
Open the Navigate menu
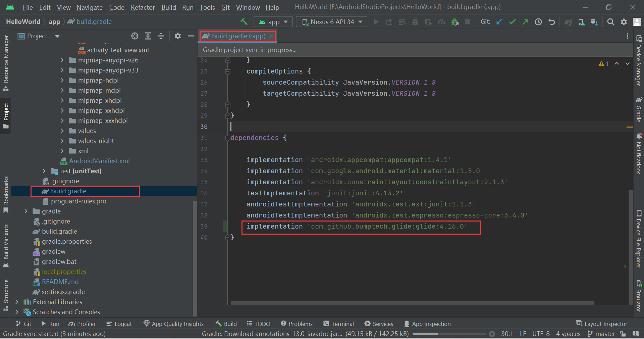[x=89, y=7]
